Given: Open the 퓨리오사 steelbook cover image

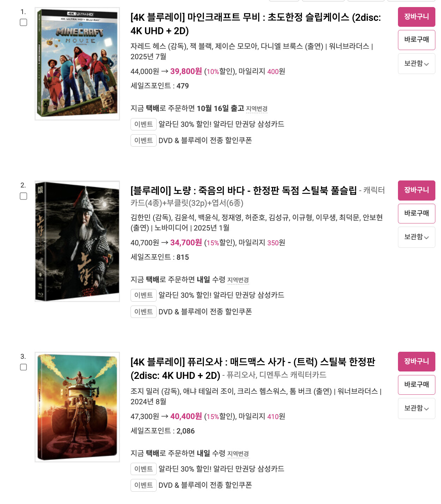Looking at the screenshot, I should [x=77, y=407].
